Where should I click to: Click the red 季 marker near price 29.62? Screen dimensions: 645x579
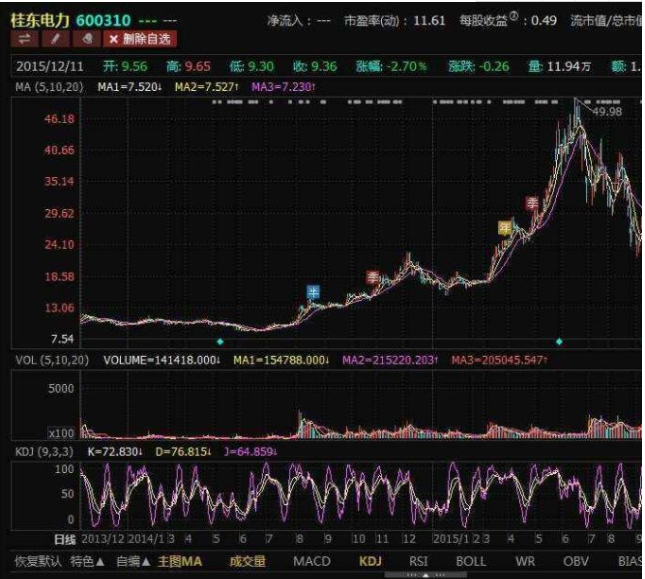pyautogui.click(x=532, y=203)
